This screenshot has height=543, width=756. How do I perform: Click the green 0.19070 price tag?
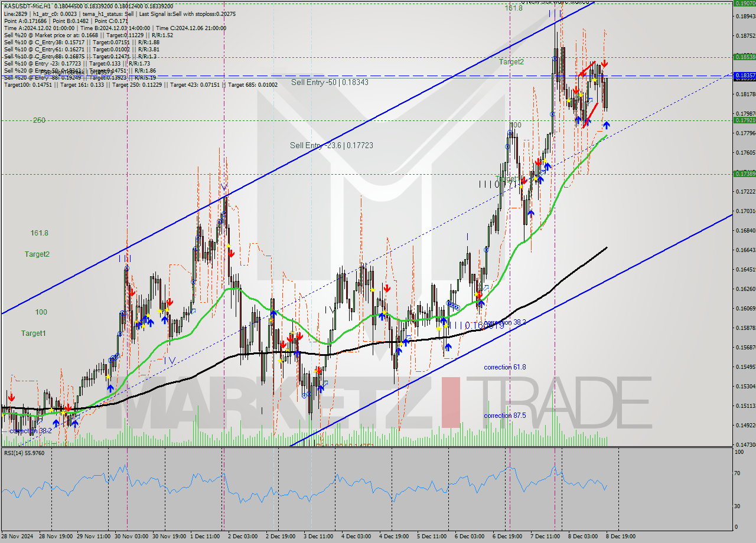coord(744,3)
